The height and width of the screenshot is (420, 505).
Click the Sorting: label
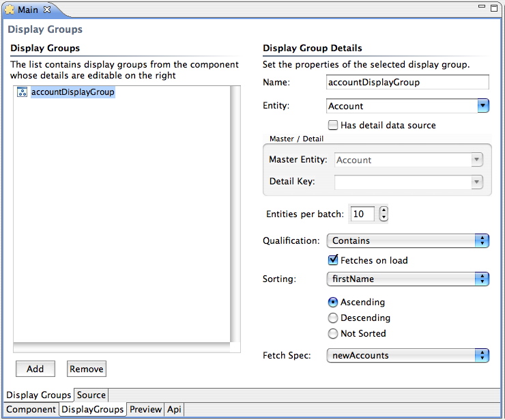(279, 279)
